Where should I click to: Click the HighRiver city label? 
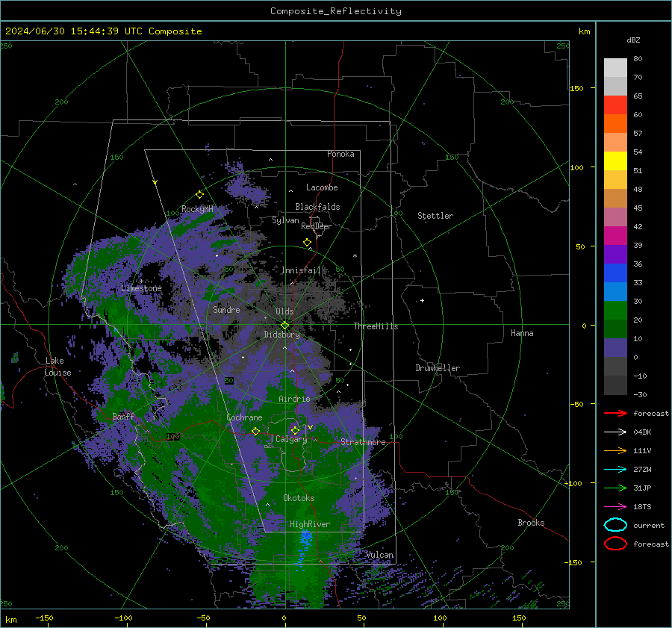click(x=309, y=524)
